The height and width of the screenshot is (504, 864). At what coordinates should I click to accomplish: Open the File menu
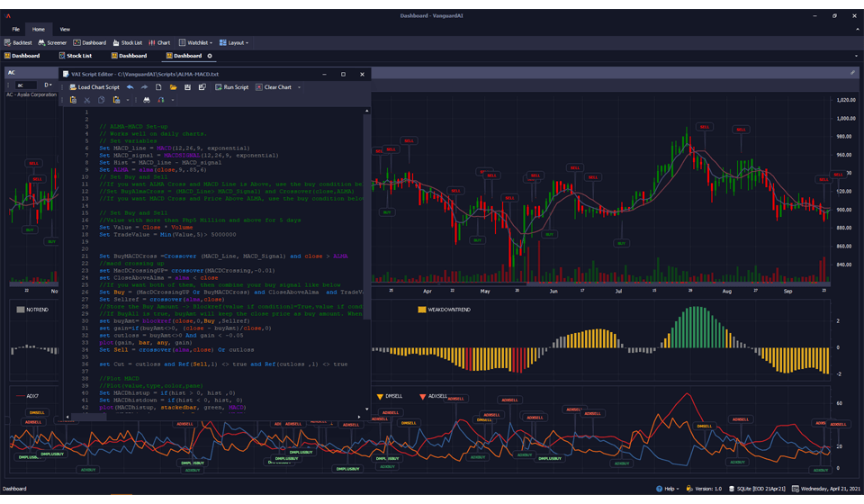click(15, 29)
